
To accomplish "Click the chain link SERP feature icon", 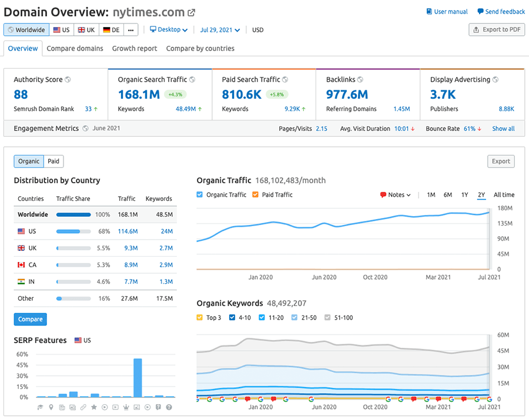I will click(83, 407).
